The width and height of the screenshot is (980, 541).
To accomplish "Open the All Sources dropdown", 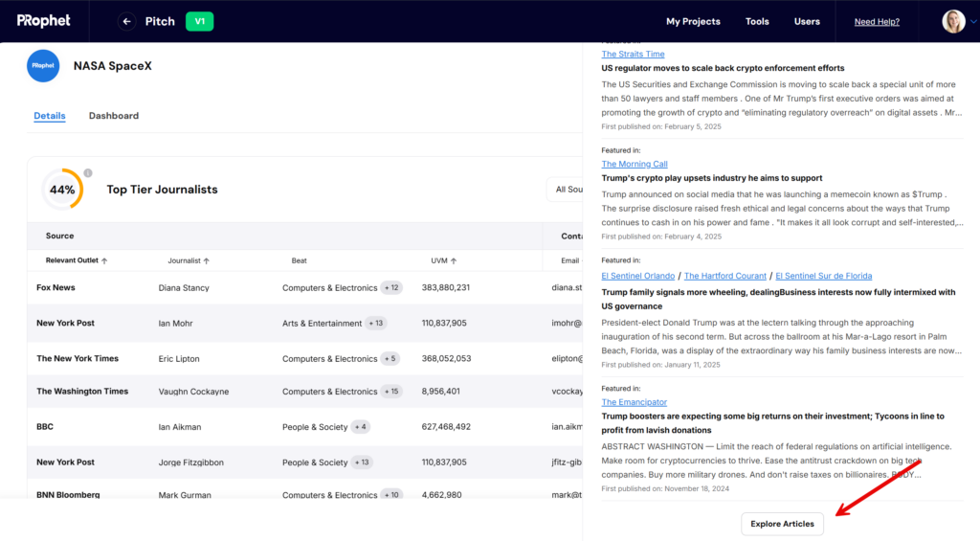I will pyautogui.click(x=565, y=190).
